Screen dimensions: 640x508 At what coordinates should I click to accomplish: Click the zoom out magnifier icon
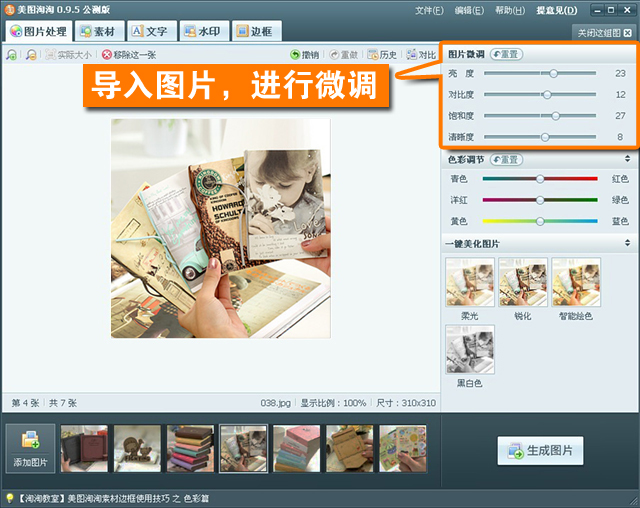click(x=31, y=54)
